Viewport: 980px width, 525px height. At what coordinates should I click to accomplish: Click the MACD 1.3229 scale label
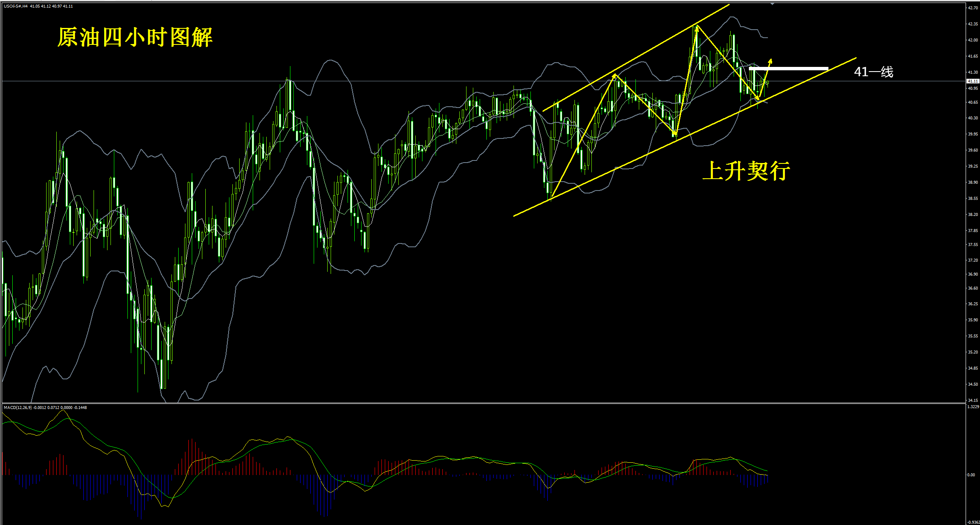pos(973,407)
